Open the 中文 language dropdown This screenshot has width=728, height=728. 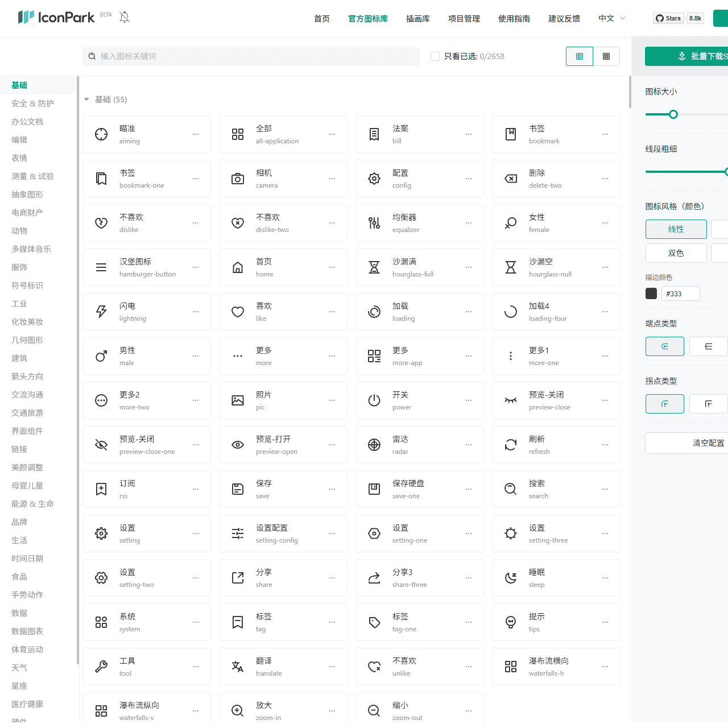611,18
